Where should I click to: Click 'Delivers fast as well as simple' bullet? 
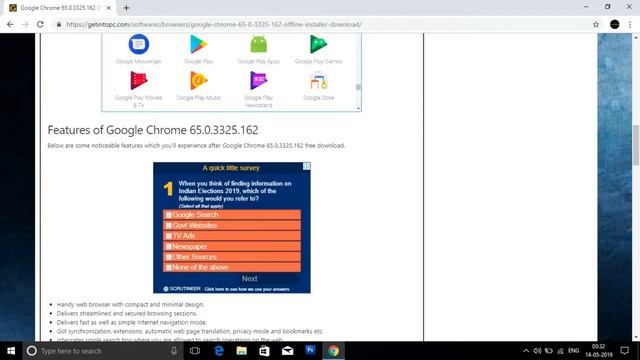132,322
